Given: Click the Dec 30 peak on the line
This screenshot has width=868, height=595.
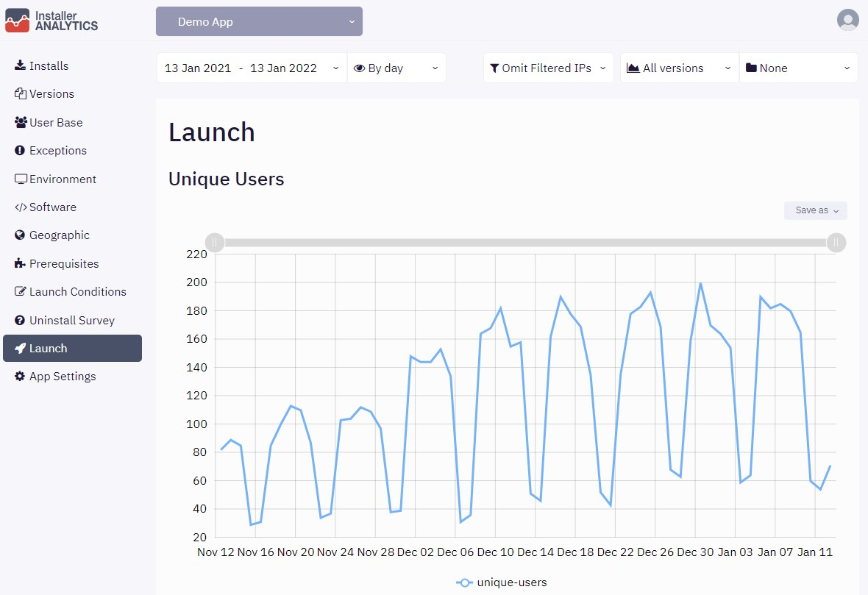Looking at the screenshot, I should 700,283.
